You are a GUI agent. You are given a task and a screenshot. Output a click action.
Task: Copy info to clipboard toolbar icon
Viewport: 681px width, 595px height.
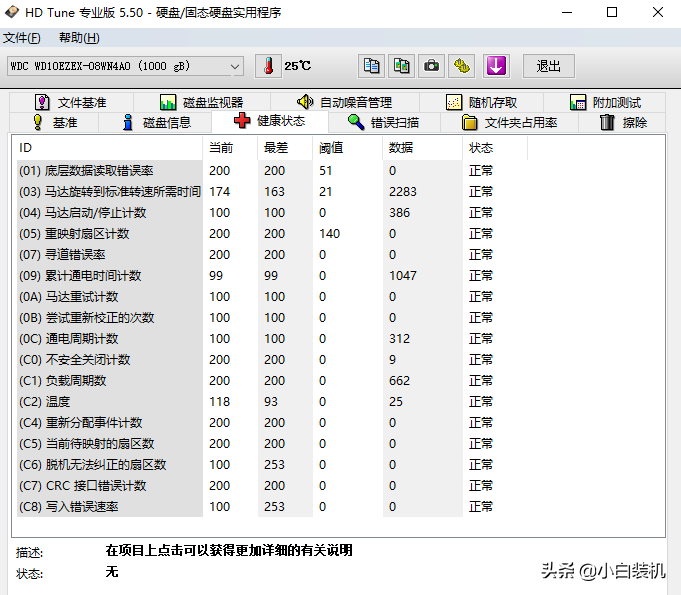click(x=371, y=66)
